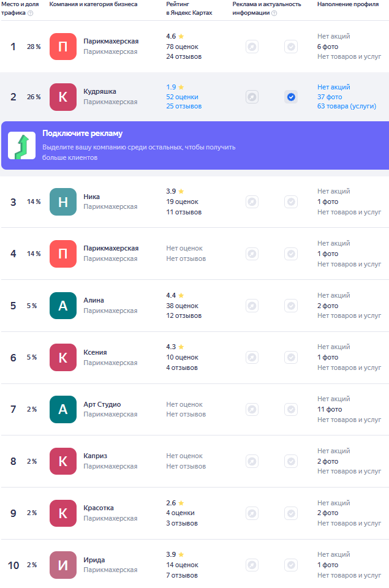
Task: Click the 'К' avatar of Ксения
Action: 63,357
